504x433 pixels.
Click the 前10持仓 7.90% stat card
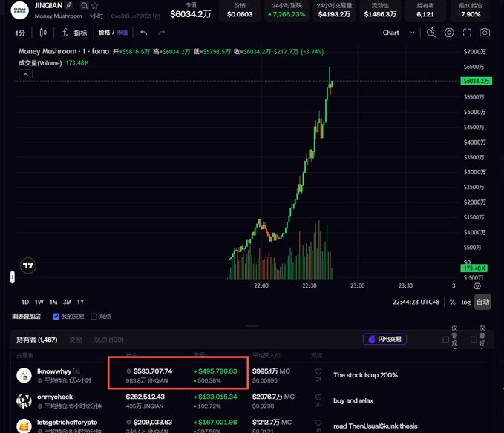tap(471, 10)
